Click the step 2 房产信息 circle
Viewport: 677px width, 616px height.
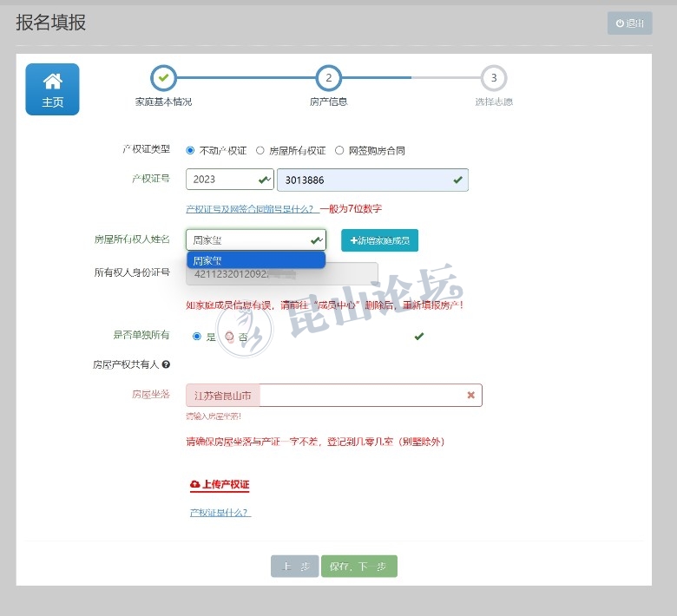[328, 78]
